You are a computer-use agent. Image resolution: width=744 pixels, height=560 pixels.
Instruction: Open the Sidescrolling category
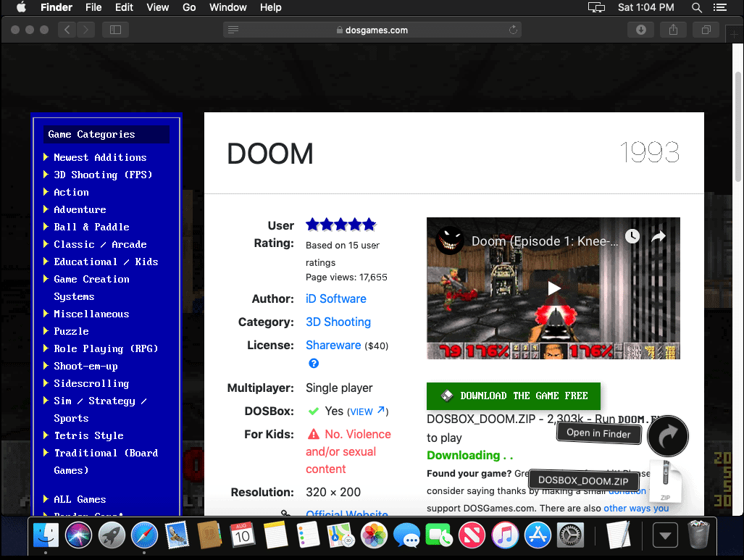91,383
